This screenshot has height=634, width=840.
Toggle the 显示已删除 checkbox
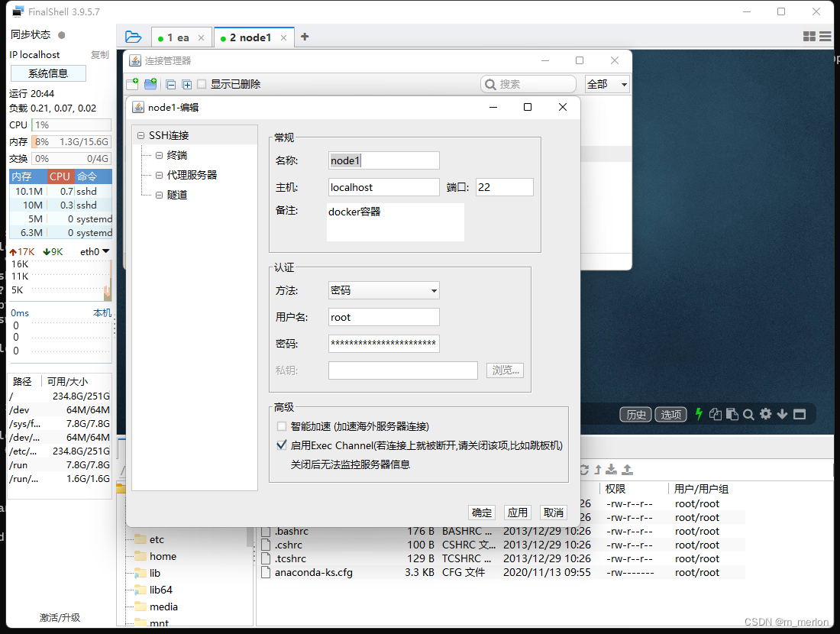pos(202,84)
